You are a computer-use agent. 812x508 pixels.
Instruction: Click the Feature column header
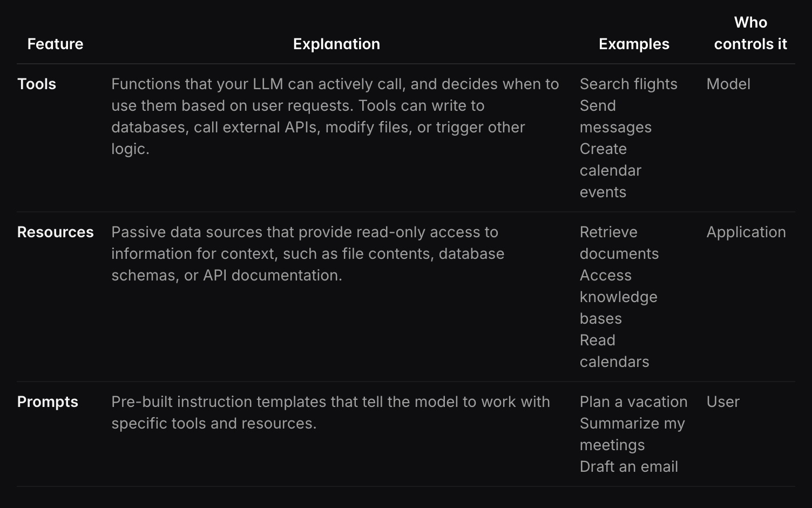tap(55, 44)
